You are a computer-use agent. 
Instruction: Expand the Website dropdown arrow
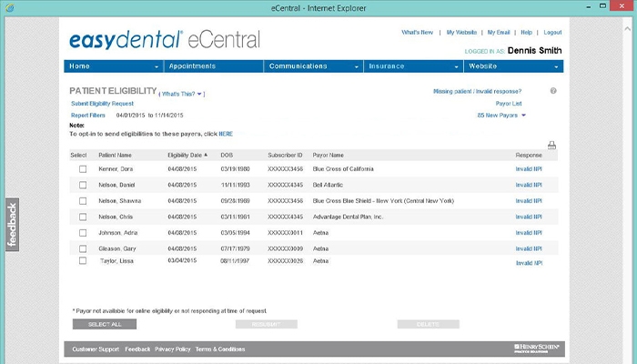coord(556,66)
